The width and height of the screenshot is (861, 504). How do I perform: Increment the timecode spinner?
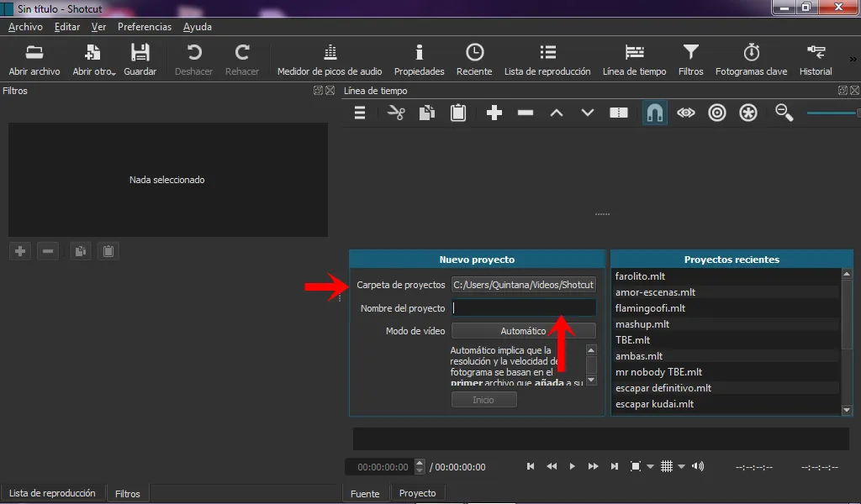point(420,462)
